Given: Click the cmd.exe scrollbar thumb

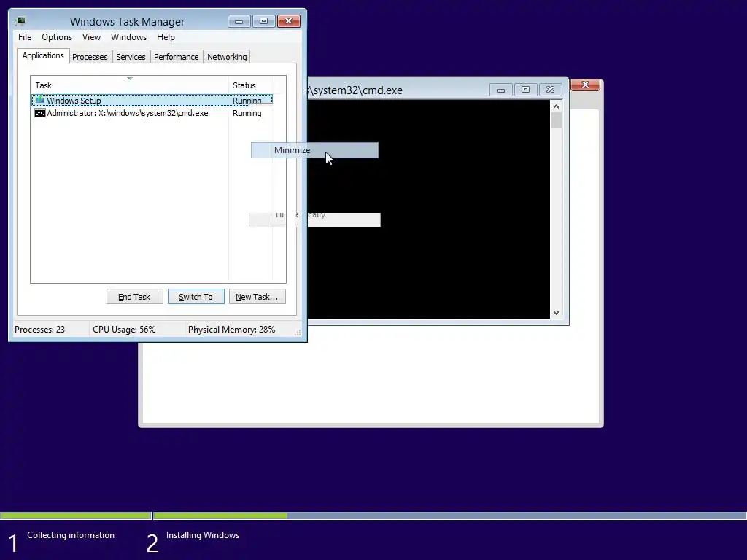Looking at the screenshot, I should pyautogui.click(x=556, y=120).
